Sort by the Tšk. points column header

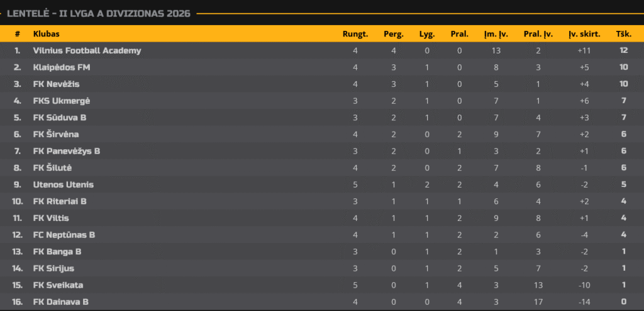(x=624, y=34)
